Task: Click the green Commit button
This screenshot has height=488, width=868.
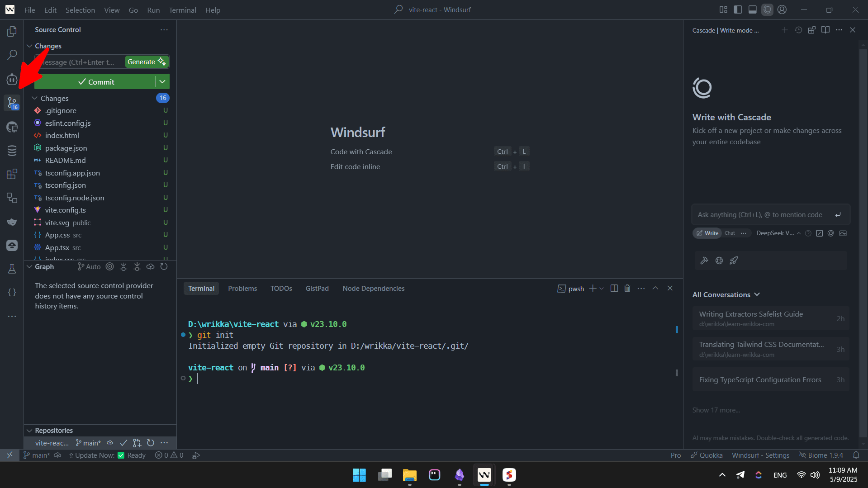Action: pos(95,82)
